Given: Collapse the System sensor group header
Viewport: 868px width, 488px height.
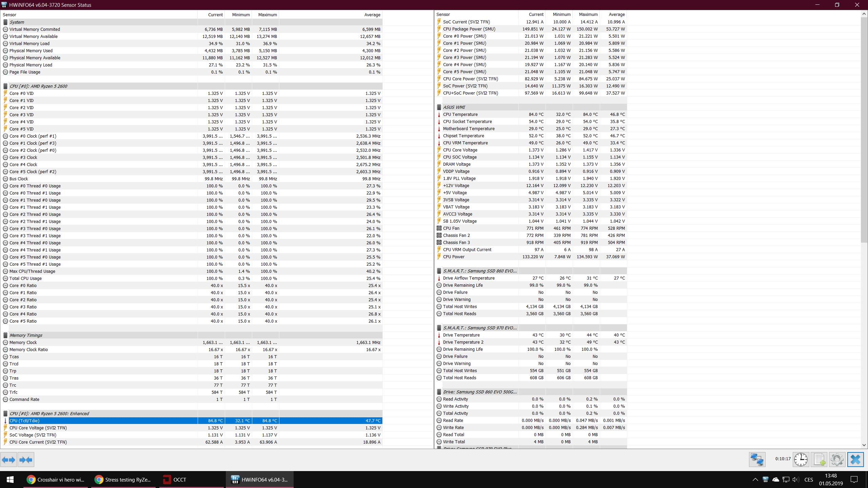Looking at the screenshot, I should 17,22.
